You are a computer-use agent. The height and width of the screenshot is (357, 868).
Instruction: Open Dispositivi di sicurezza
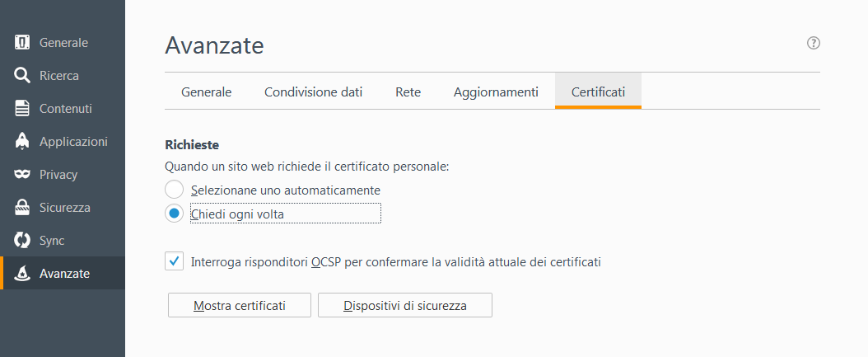[x=405, y=305]
